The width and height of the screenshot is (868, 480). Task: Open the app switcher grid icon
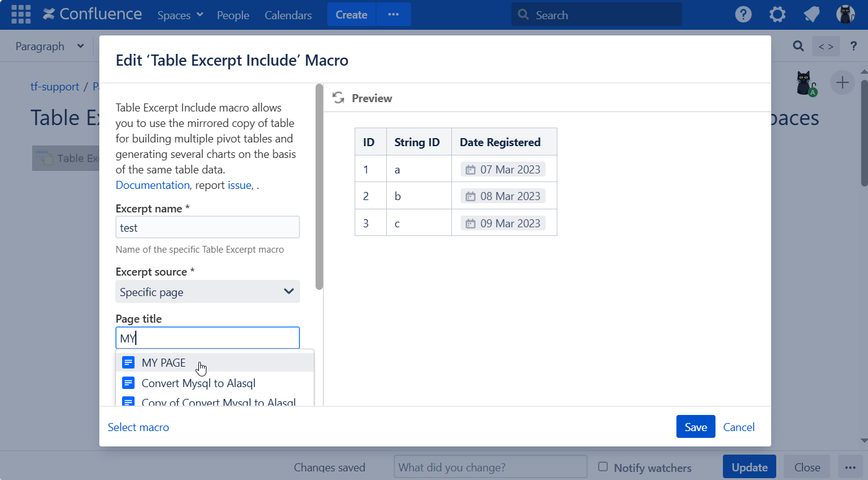click(21, 14)
